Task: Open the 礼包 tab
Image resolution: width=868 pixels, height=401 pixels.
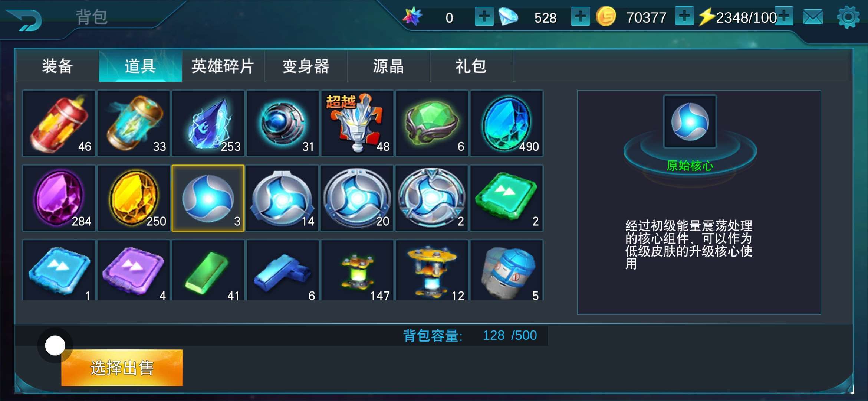Action: tap(471, 66)
